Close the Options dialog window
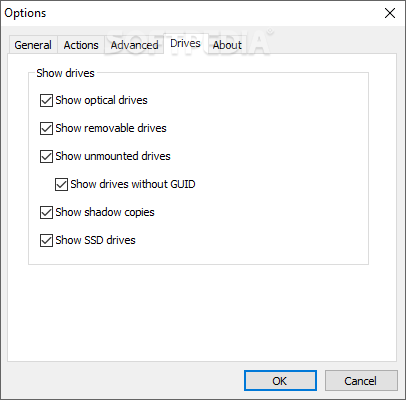This screenshot has height=400, width=406. coord(390,13)
